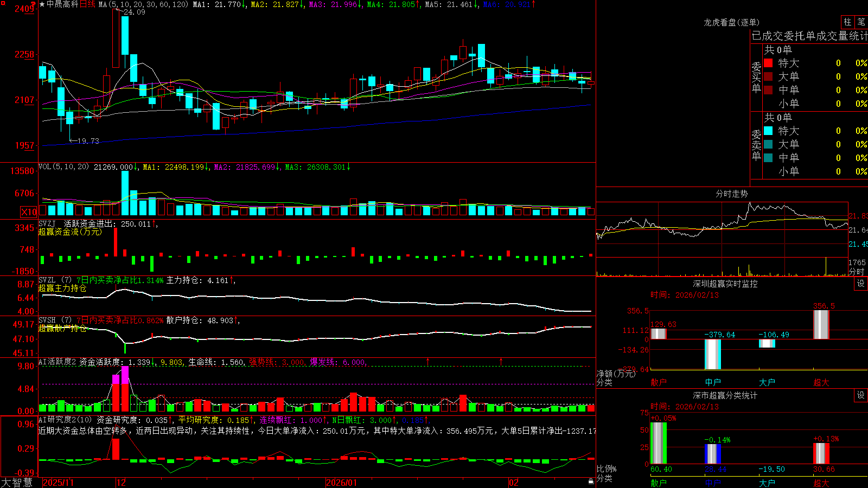Open the VOL(5,10,20) indicator parameters
This screenshot has width=868, height=488.
click(x=64, y=167)
